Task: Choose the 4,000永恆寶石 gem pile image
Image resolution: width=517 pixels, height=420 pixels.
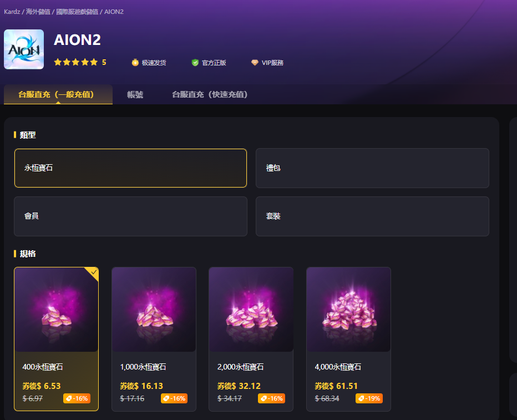Action: click(x=348, y=309)
